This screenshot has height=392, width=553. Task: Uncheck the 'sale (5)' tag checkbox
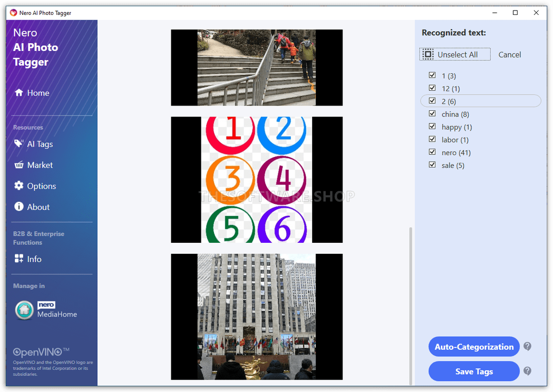(x=432, y=165)
